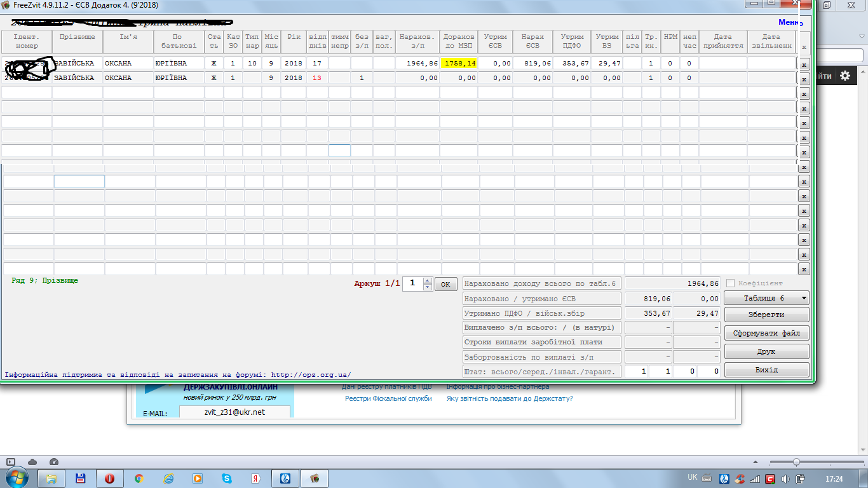Click the FreeZvit app icon in taskbar

tap(314, 478)
